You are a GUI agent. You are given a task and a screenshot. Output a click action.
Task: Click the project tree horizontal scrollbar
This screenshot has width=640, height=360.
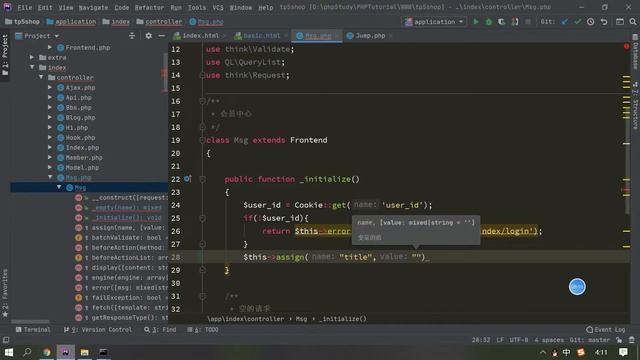30,322
